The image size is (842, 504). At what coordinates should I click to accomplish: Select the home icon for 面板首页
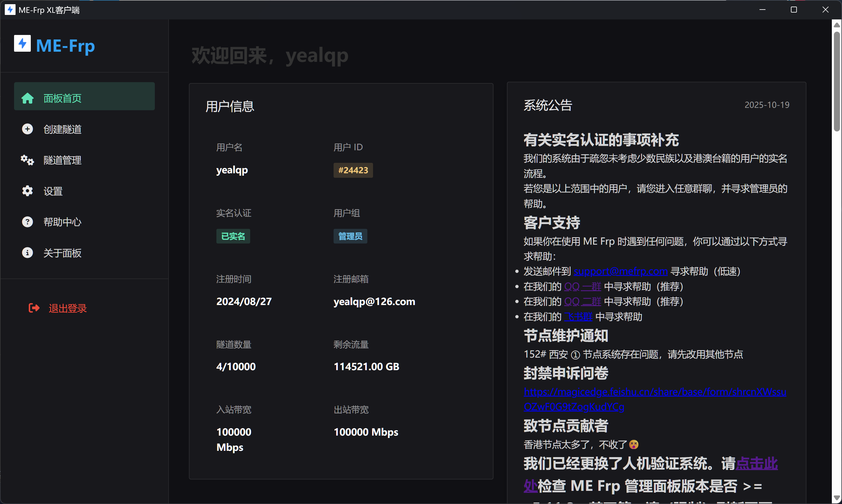[x=27, y=98]
